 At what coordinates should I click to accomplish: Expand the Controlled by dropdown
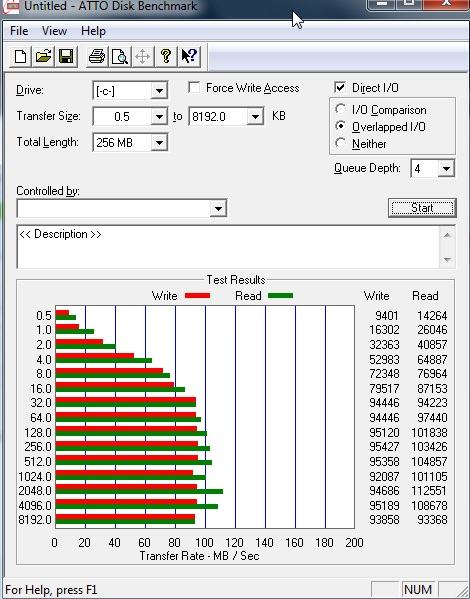point(218,209)
